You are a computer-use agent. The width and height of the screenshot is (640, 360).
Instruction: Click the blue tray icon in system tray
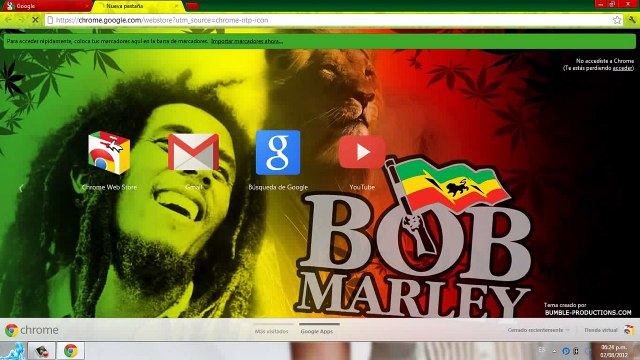(566, 351)
